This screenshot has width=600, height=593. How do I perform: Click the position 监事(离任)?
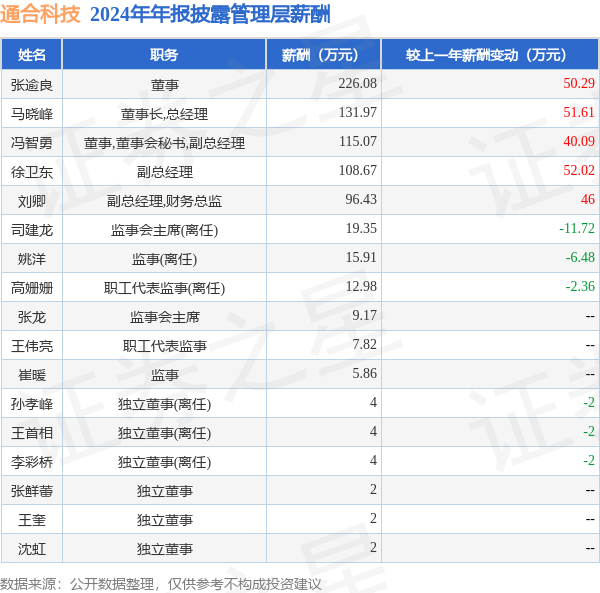(x=164, y=259)
